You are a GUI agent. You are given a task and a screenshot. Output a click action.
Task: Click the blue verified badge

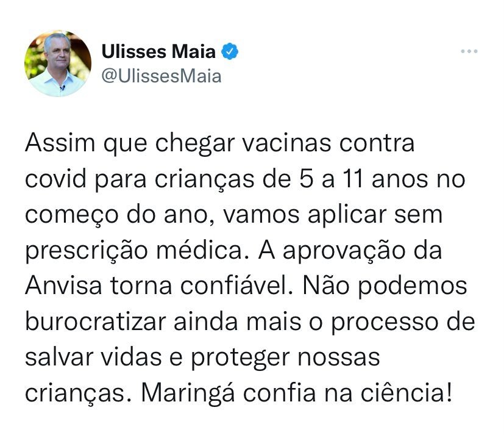[x=230, y=52]
